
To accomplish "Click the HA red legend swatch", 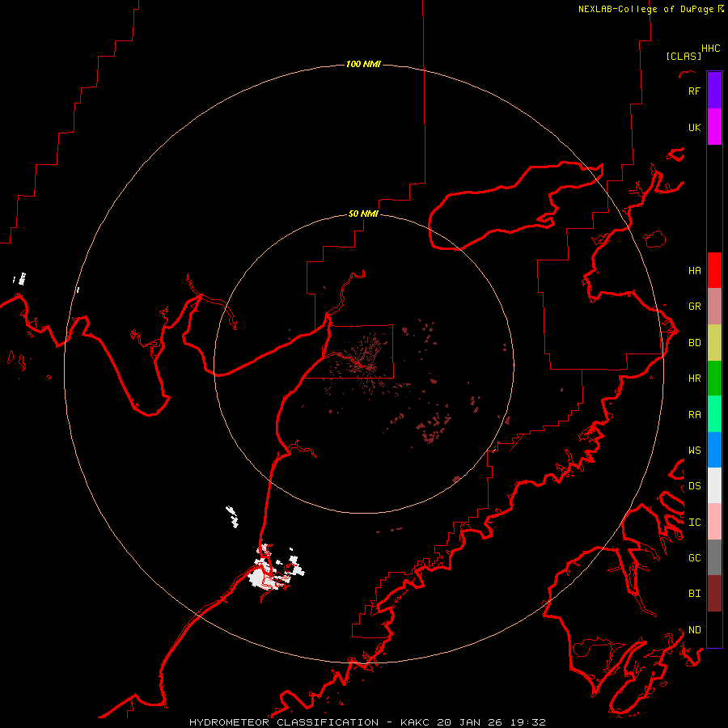I will (x=714, y=270).
